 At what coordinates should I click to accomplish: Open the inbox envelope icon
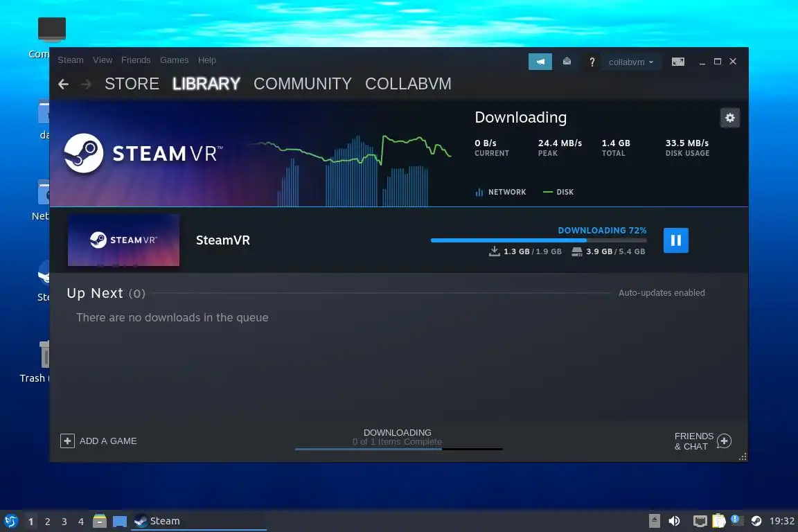pyautogui.click(x=567, y=62)
